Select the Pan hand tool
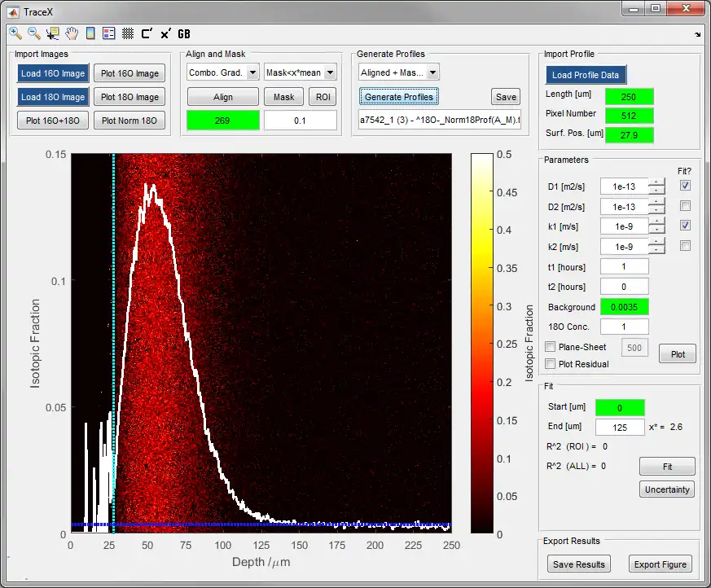Screen dimensions: 711x588 click(72, 33)
